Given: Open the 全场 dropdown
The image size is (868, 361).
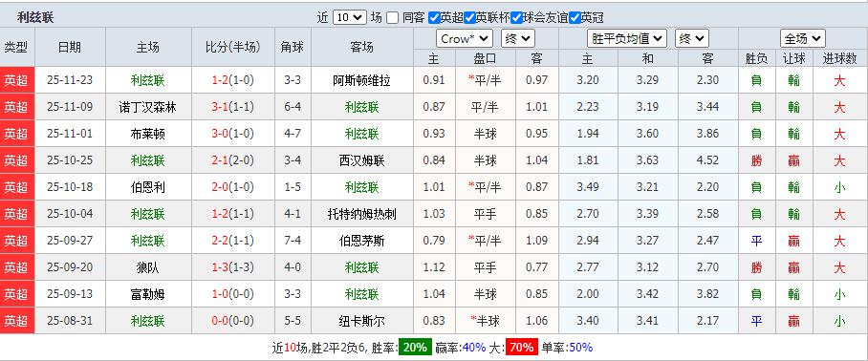Looking at the screenshot, I should coord(803,39).
